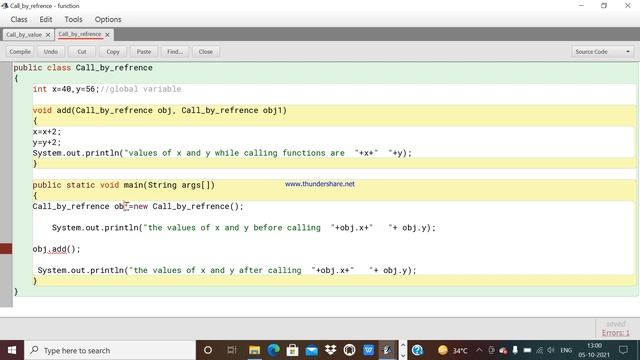The width and height of the screenshot is (640, 360).
Task: Open the notification center icon
Action: tap(623, 350)
